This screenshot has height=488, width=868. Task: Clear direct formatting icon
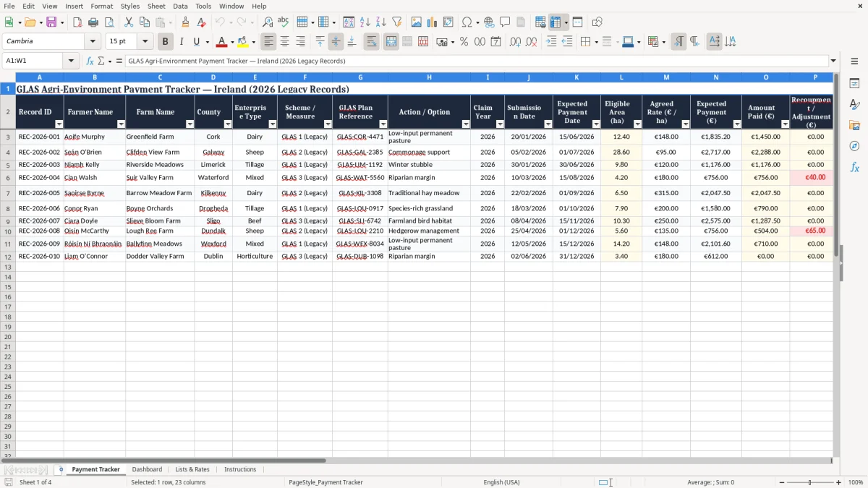pos(202,22)
